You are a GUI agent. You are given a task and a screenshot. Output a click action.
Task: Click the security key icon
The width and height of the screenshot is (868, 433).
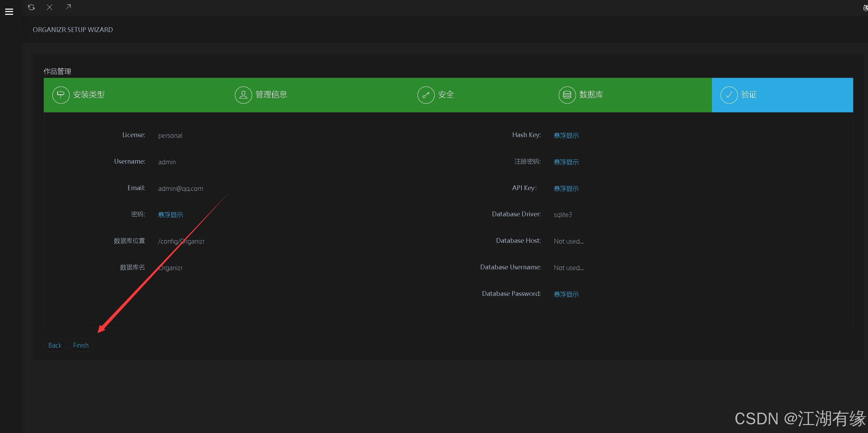pyautogui.click(x=426, y=95)
